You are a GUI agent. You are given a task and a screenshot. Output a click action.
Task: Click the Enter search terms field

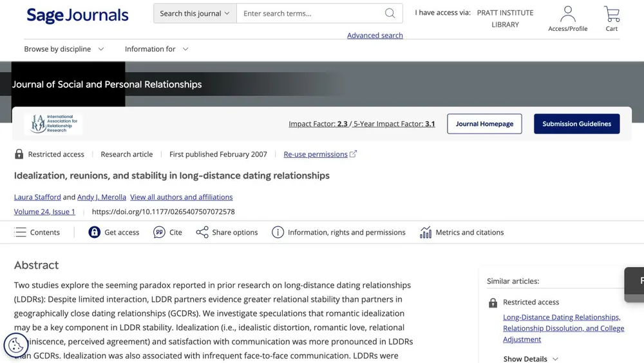pyautogui.click(x=310, y=13)
